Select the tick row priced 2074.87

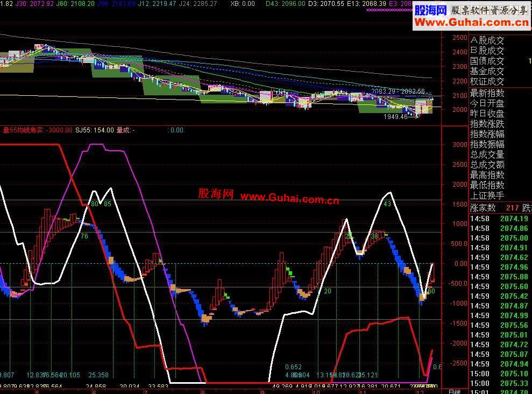click(500, 306)
